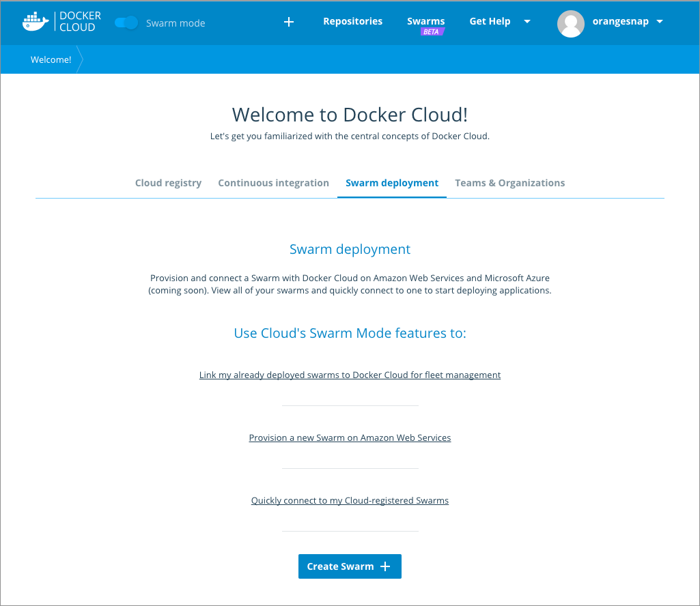Toggle the Swarm mode switch
The image size is (700, 606).
pyautogui.click(x=126, y=23)
